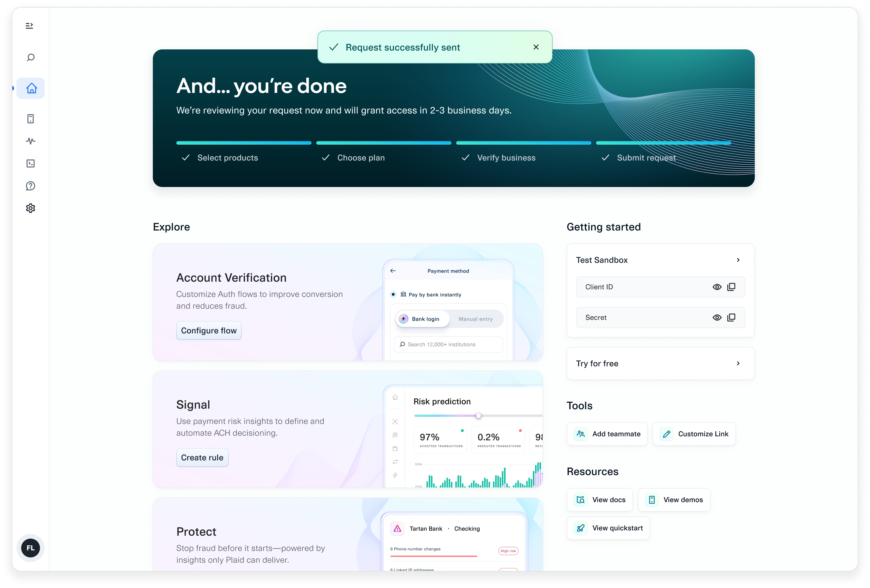Select Bank login in preview
The height and width of the screenshot is (588, 870).
tap(423, 319)
